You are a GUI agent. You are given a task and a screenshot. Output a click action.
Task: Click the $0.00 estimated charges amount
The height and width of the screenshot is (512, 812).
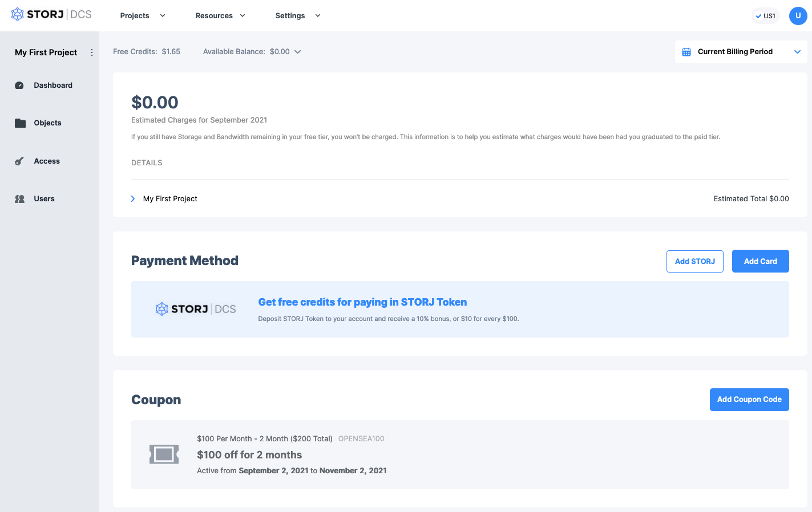coord(155,103)
